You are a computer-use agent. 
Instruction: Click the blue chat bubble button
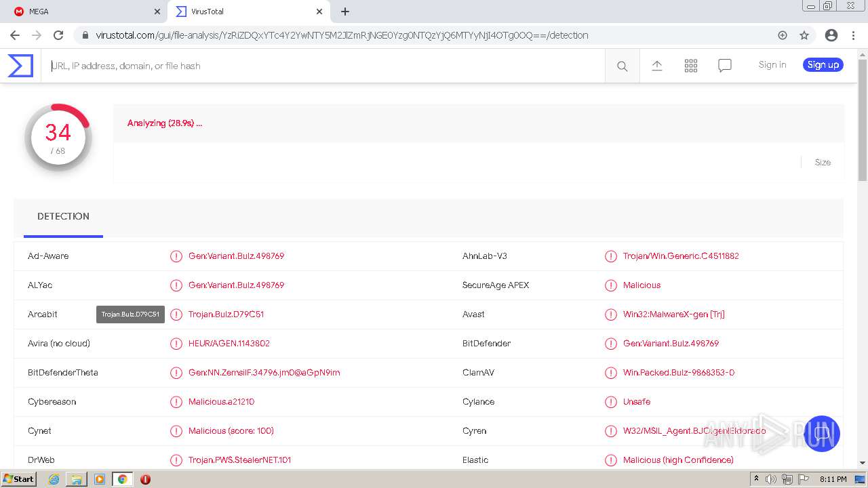(x=821, y=434)
